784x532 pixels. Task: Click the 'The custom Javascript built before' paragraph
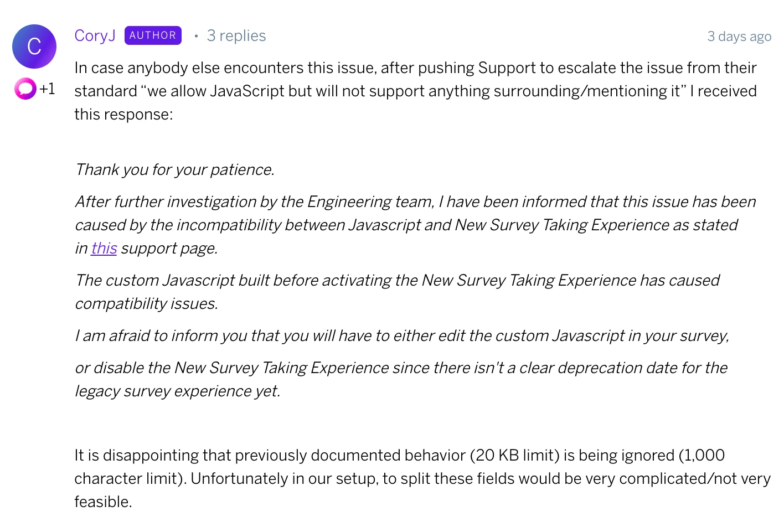click(x=397, y=292)
